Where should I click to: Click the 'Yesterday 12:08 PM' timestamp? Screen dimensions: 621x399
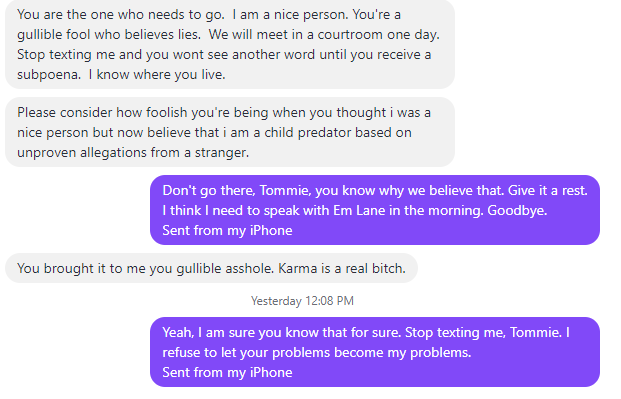[302, 301]
